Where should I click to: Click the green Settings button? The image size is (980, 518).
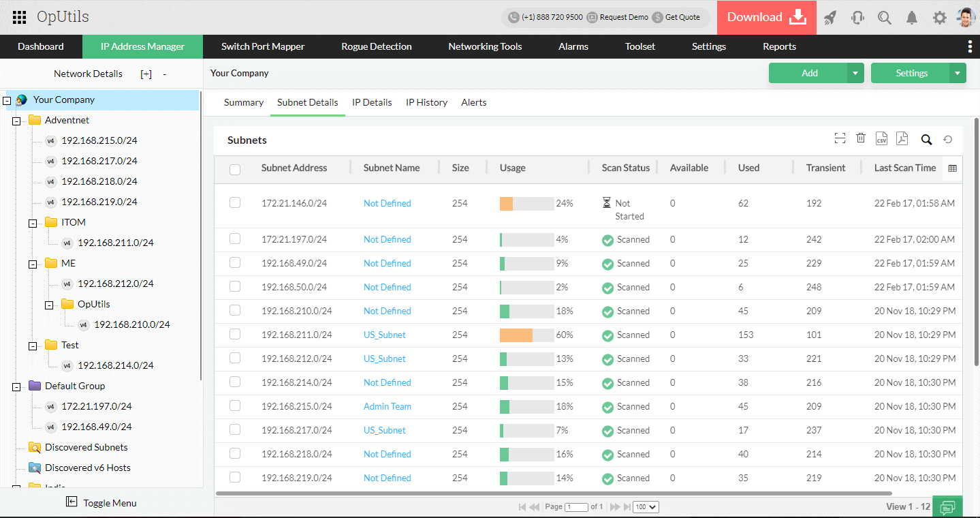coord(911,73)
